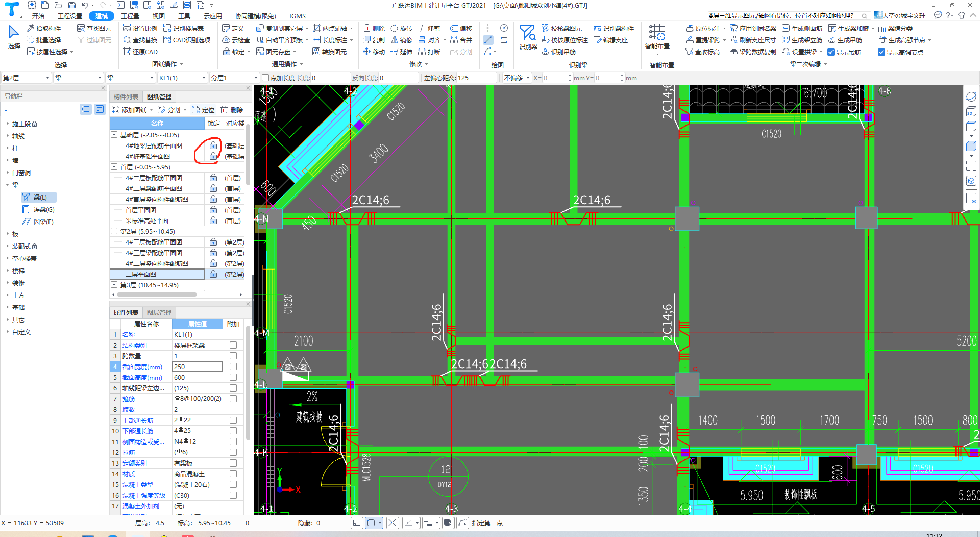The image size is (980, 537).
Task: Click 梁跨分类 beam span classification
Action: (x=896, y=28)
